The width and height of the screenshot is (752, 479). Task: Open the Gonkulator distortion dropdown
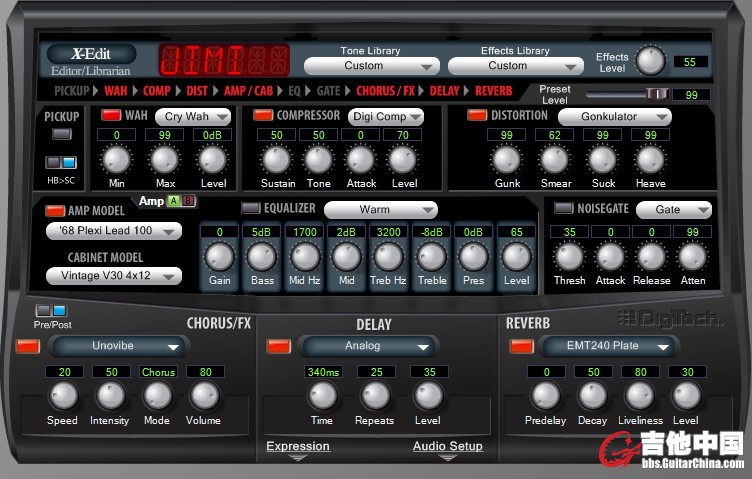[x=615, y=117]
